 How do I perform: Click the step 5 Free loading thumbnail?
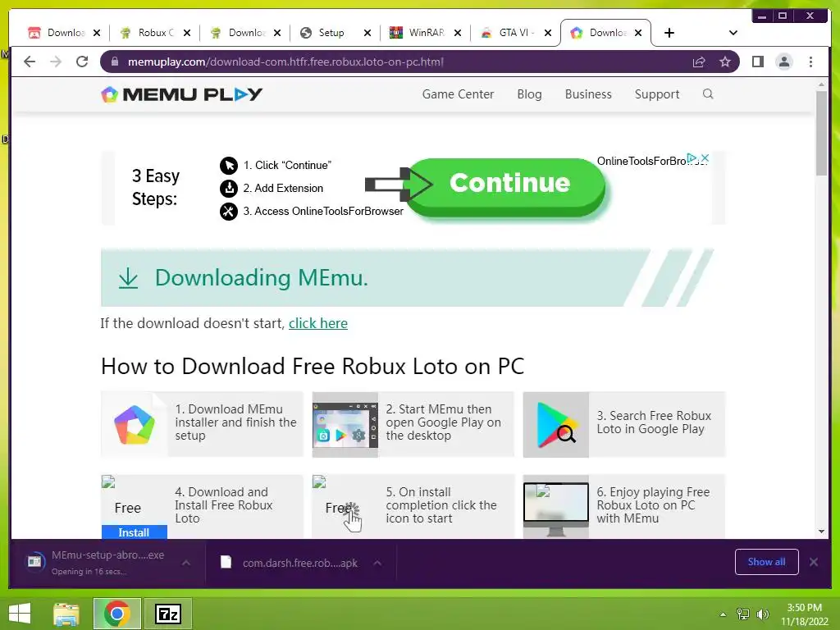coord(344,506)
